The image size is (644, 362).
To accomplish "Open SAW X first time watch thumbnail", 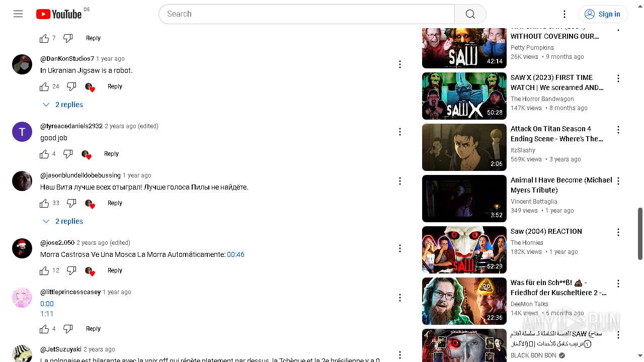I will [464, 96].
